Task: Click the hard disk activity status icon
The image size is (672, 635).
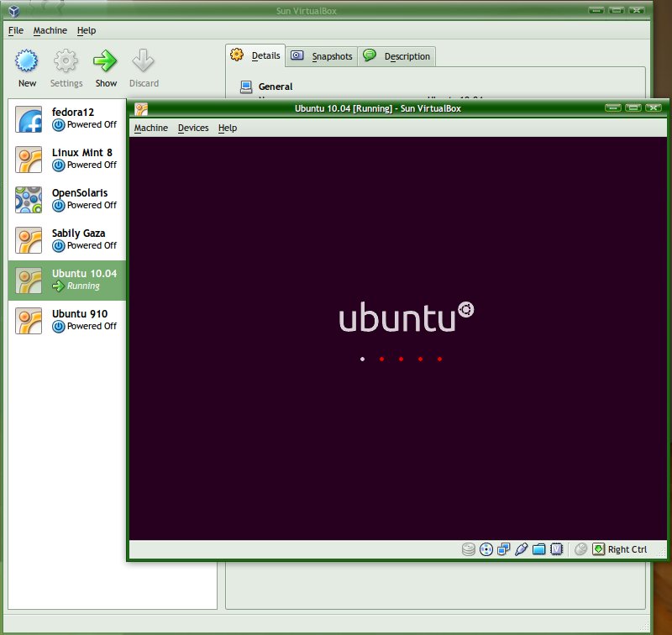Action: pos(469,549)
